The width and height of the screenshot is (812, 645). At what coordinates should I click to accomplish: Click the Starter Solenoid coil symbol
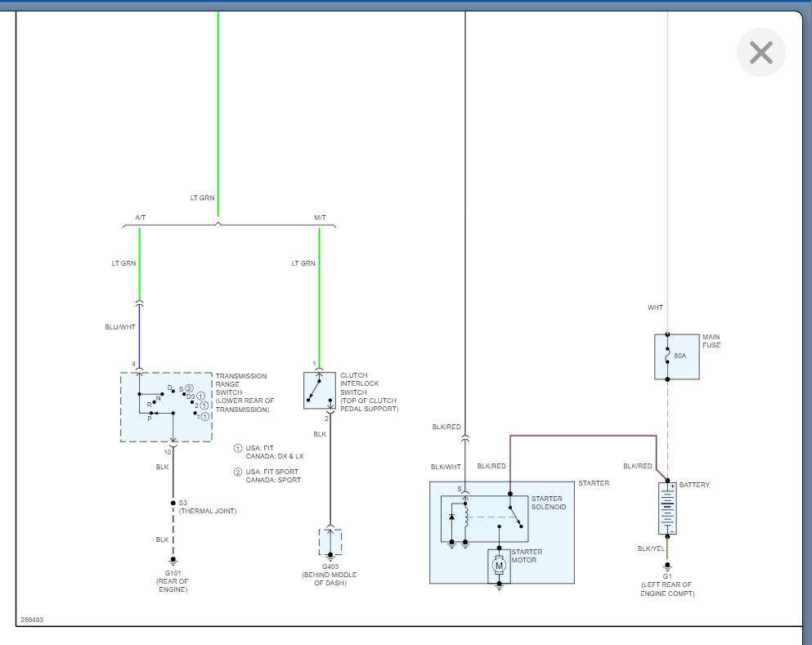click(465, 516)
